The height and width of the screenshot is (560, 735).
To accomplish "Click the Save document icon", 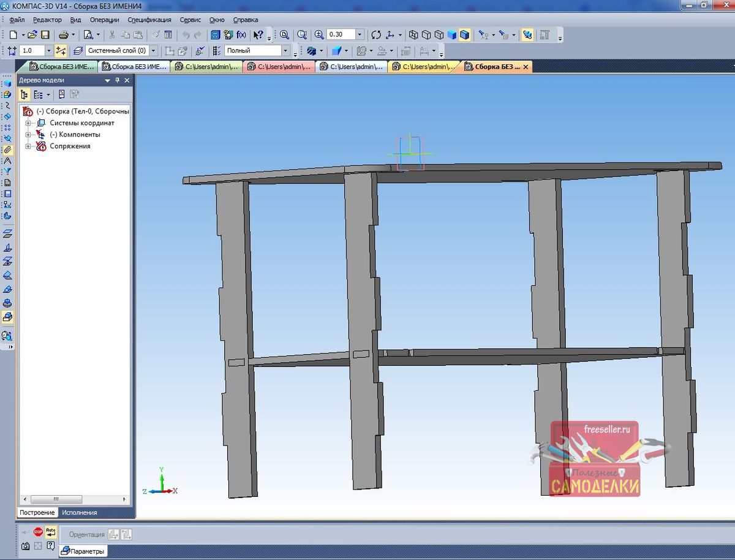I will (45, 35).
